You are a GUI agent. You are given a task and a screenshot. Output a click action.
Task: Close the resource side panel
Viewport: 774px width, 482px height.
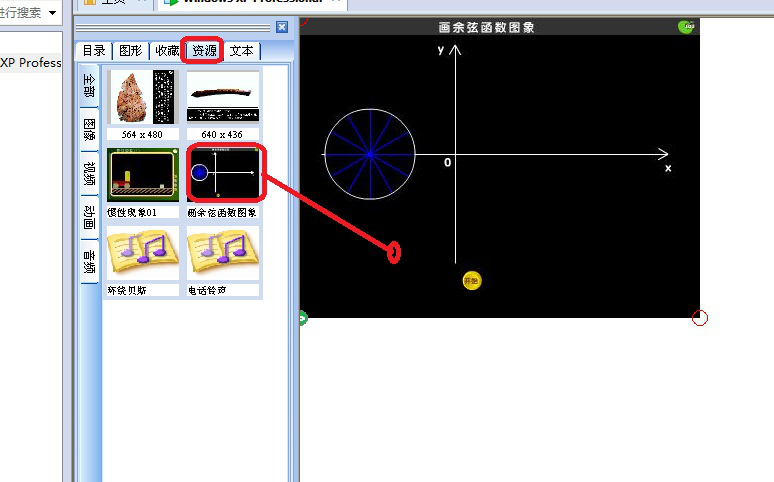coord(282,27)
